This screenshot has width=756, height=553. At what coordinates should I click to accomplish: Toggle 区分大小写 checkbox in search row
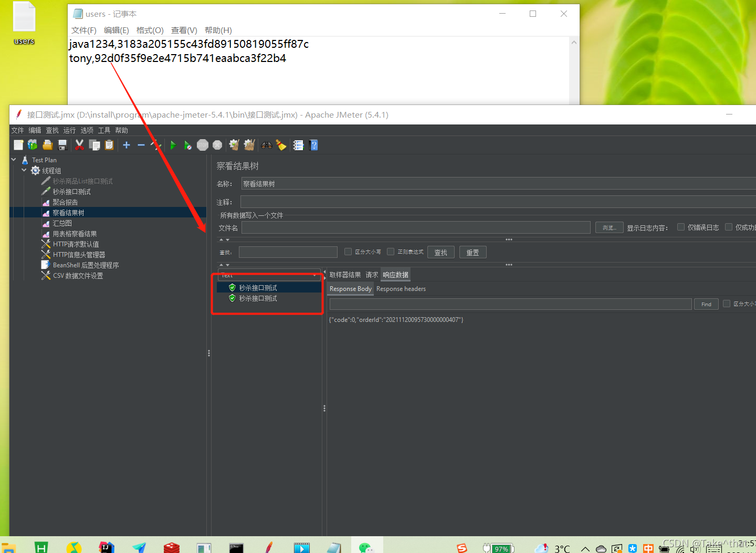(348, 252)
